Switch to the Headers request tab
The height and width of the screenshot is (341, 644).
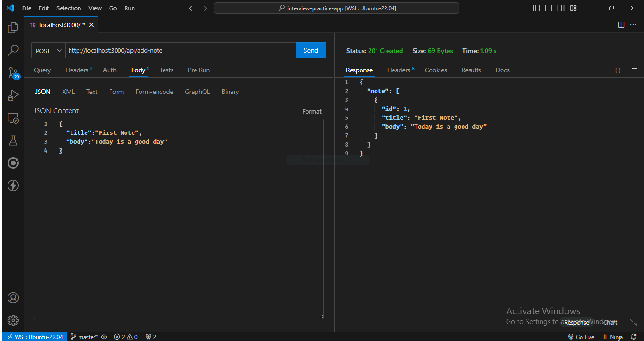tap(78, 70)
